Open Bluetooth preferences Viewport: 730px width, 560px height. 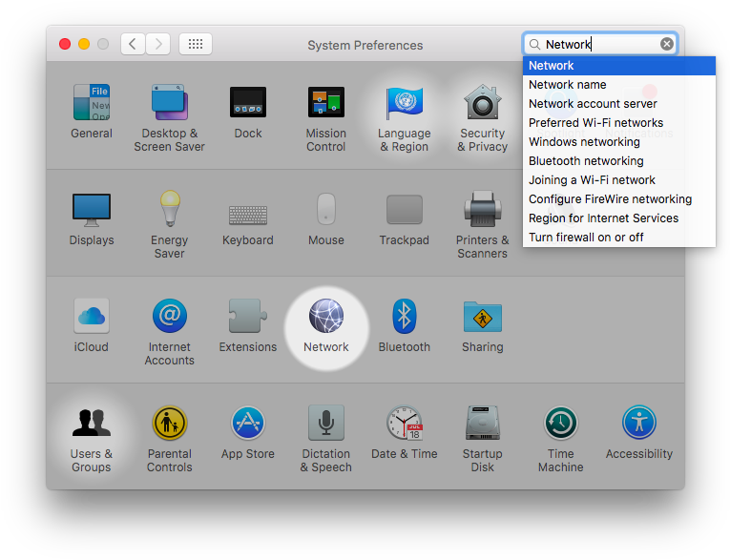(x=405, y=318)
